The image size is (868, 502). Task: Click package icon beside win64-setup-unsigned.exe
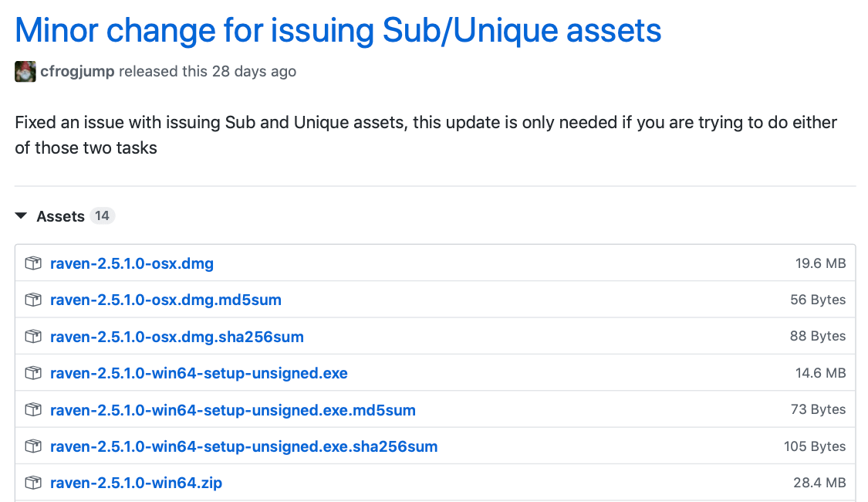pos(32,373)
